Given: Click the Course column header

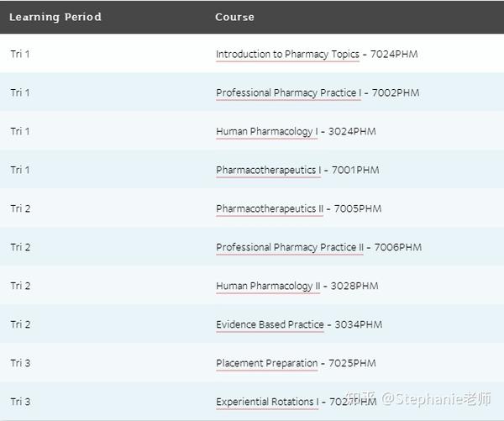Looking at the screenshot, I should point(234,17).
